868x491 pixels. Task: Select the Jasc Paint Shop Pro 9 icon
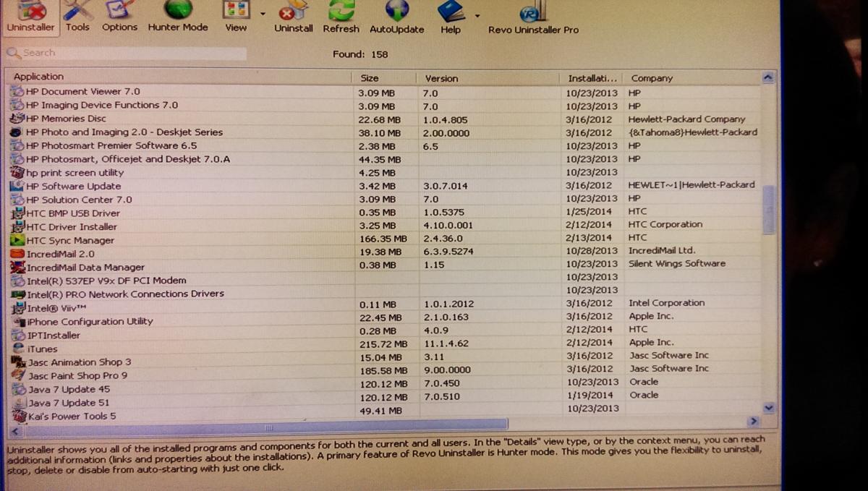pyautogui.click(x=18, y=375)
